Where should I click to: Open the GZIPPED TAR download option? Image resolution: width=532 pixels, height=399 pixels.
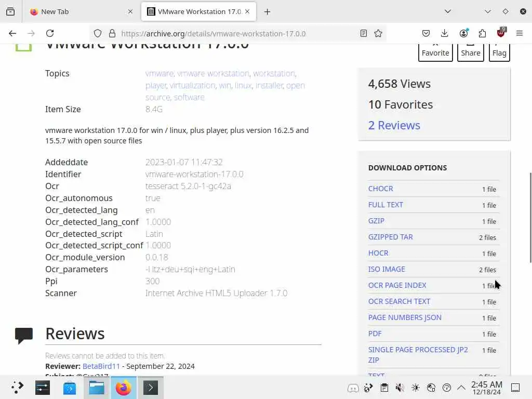[391, 237]
